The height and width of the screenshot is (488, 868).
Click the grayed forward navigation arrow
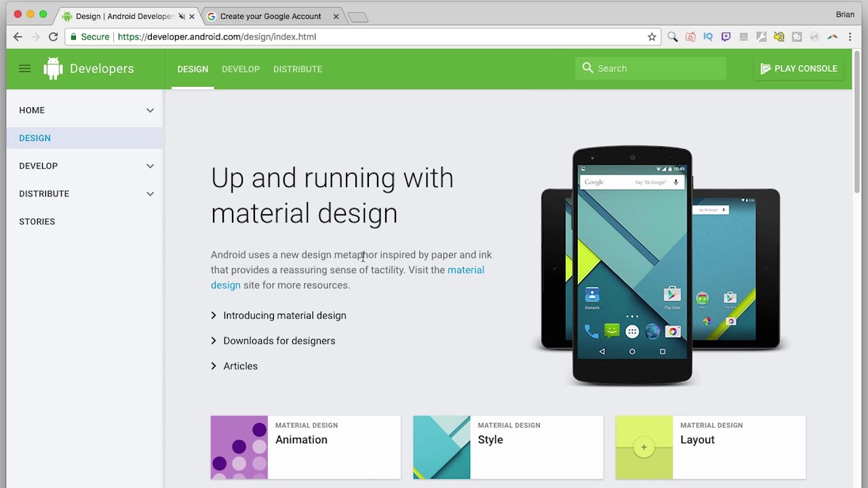pyautogui.click(x=35, y=37)
